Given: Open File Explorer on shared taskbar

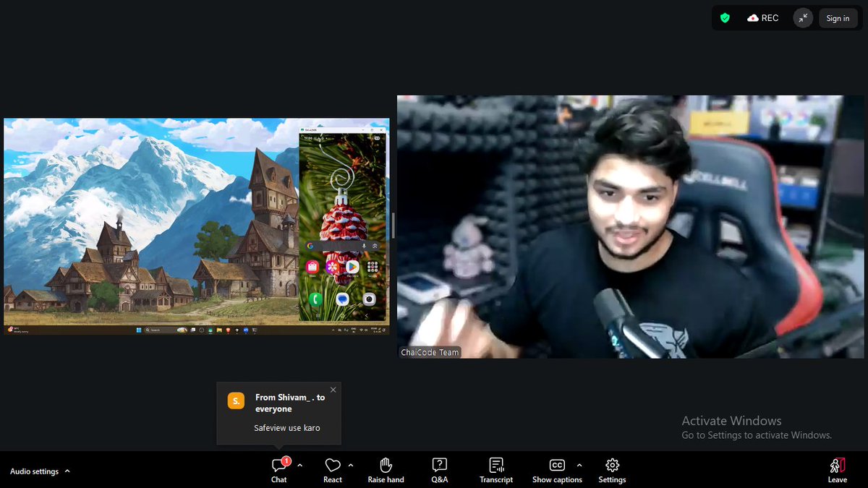Looking at the screenshot, I should pos(219,330).
